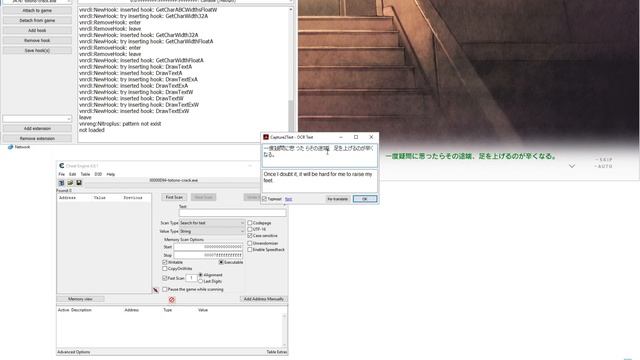Click the Fast Scan alignment value field
640x360 pixels.
191,278
